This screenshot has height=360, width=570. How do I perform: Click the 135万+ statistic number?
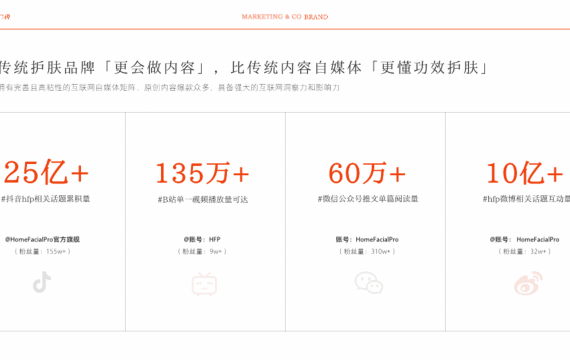pos(202,173)
